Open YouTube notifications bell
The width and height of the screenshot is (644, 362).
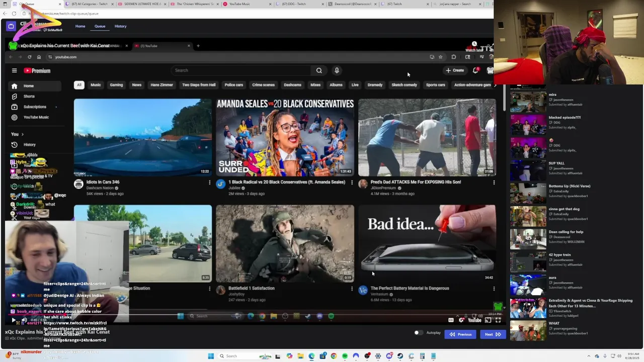click(x=475, y=70)
